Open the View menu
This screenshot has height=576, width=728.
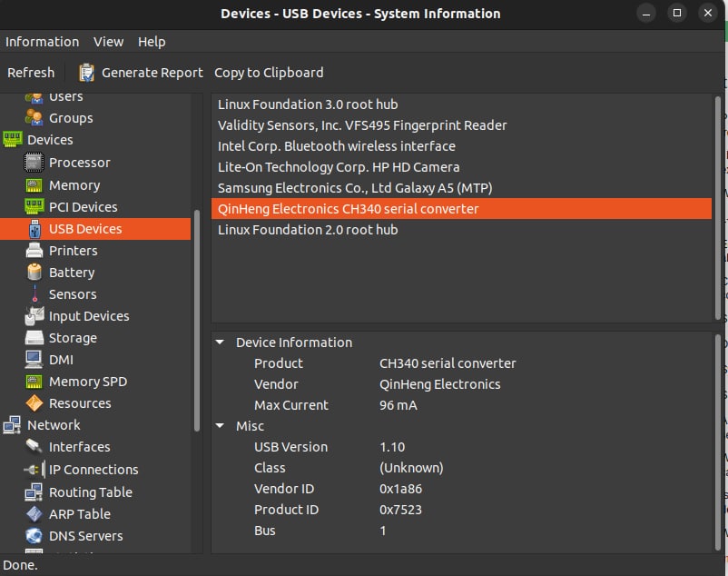tap(108, 42)
